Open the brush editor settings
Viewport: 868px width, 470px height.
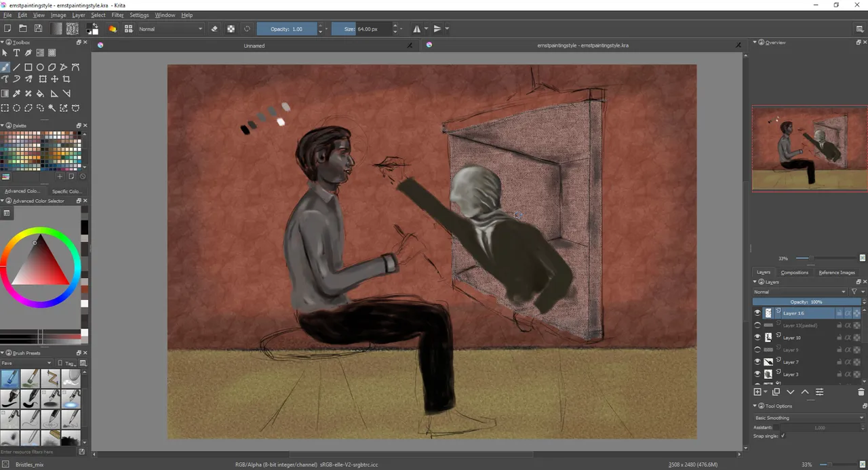[113, 28]
